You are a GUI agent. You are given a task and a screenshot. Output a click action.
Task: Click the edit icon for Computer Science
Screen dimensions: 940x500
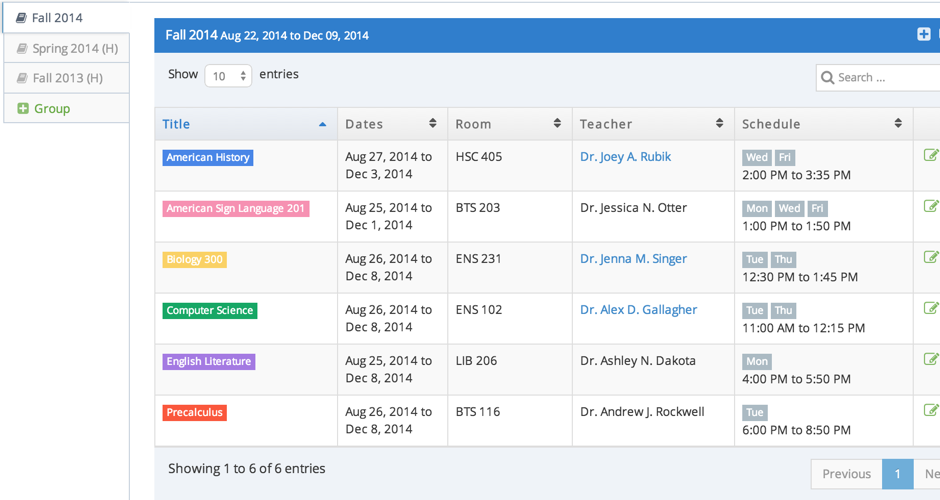point(931,308)
